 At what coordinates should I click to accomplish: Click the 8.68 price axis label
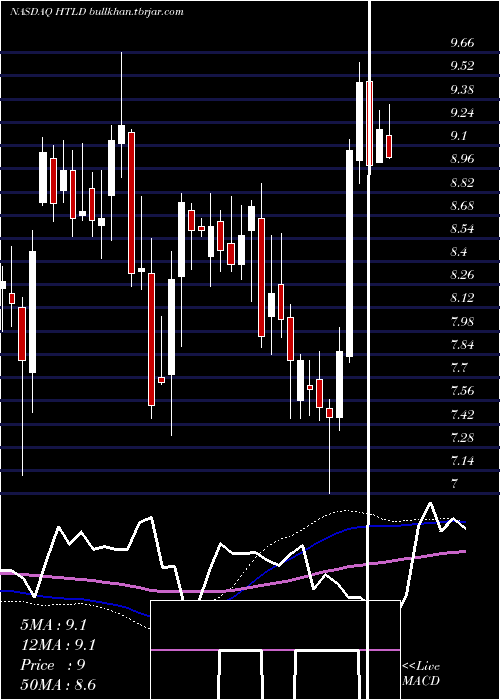click(x=462, y=206)
